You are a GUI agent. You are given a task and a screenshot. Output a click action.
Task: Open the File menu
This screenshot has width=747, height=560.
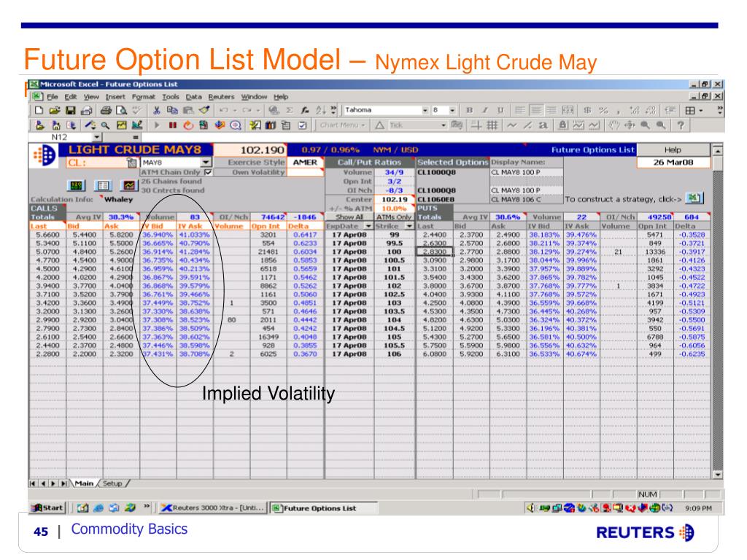click(53, 97)
